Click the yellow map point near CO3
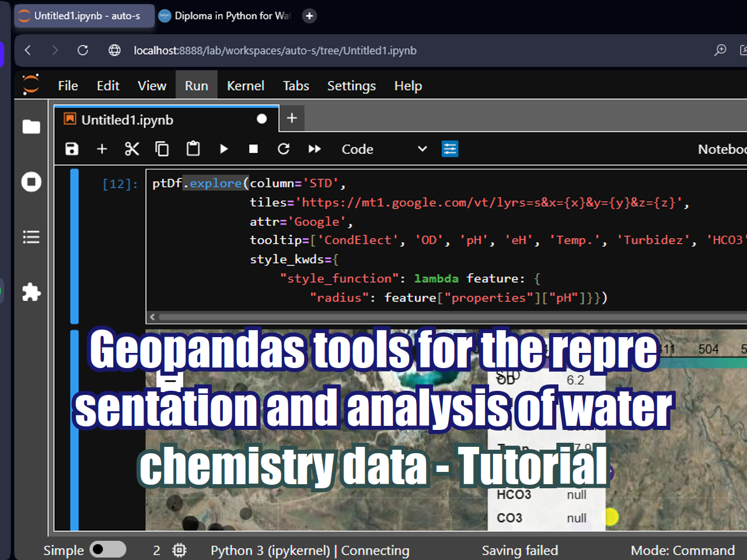747x560 pixels. pos(611,517)
